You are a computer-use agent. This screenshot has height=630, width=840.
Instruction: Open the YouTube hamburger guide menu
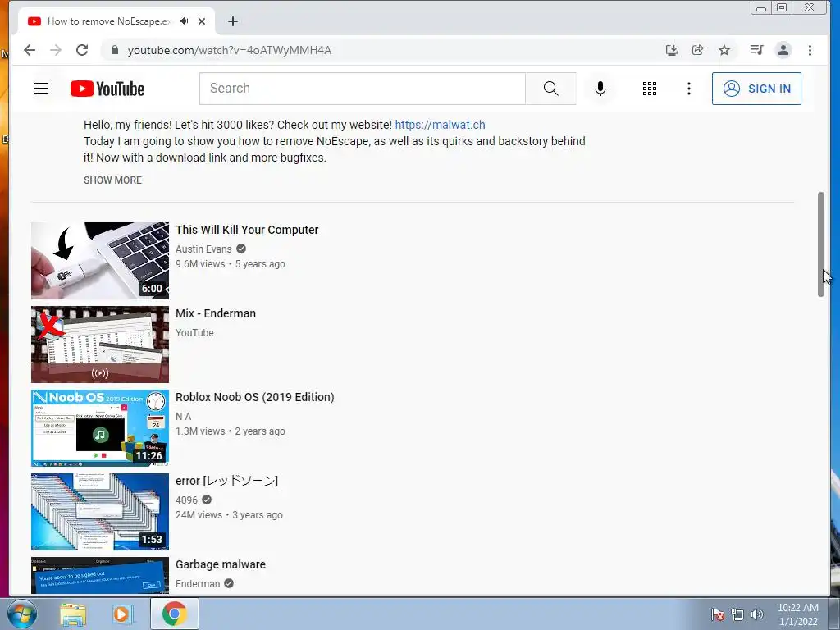click(41, 89)
